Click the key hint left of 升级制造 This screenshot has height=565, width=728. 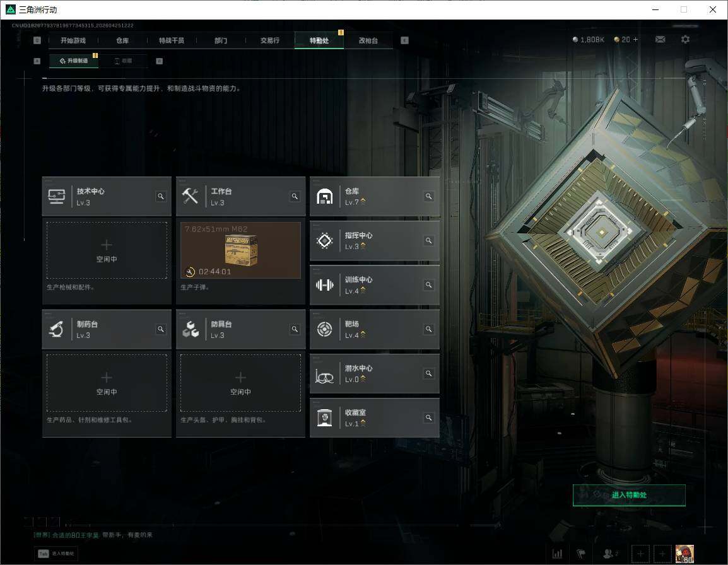click(37, 61)
